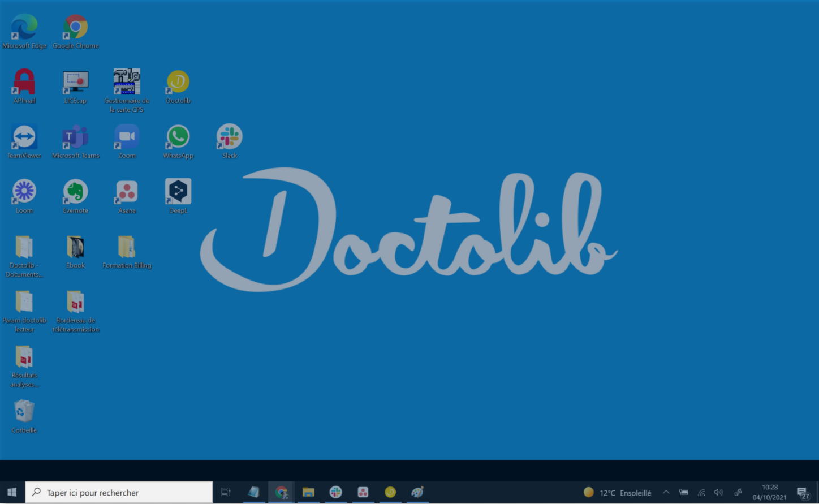Click Google Chrome in the taskbar
The image size is (819, 504).
coord(281,493)
